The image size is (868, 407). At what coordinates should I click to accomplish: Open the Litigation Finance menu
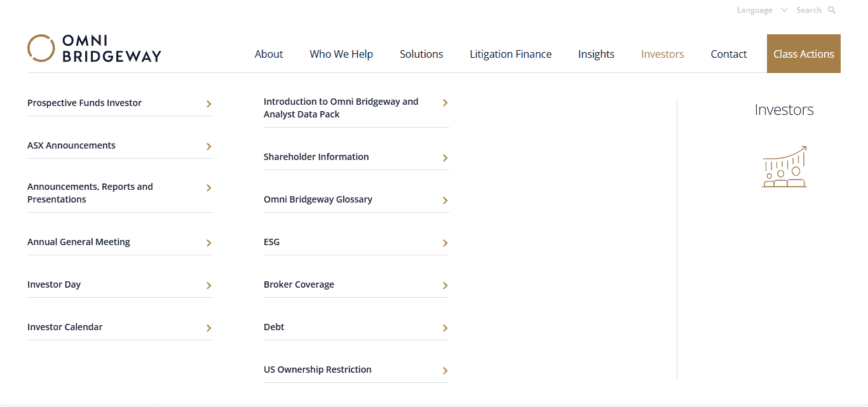[511, 54]
